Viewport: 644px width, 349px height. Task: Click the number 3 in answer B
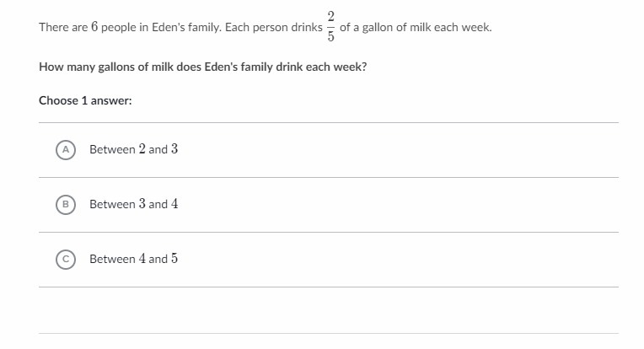pos(142,204)
